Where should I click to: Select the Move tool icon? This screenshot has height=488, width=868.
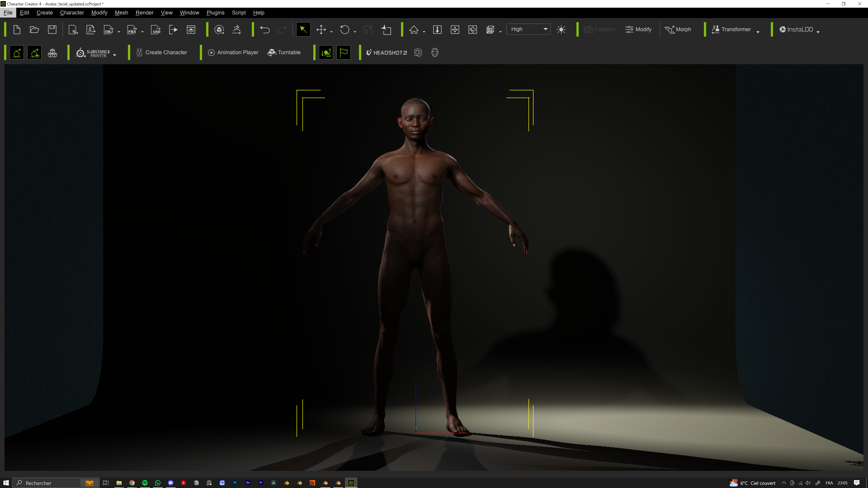[321, 30]
